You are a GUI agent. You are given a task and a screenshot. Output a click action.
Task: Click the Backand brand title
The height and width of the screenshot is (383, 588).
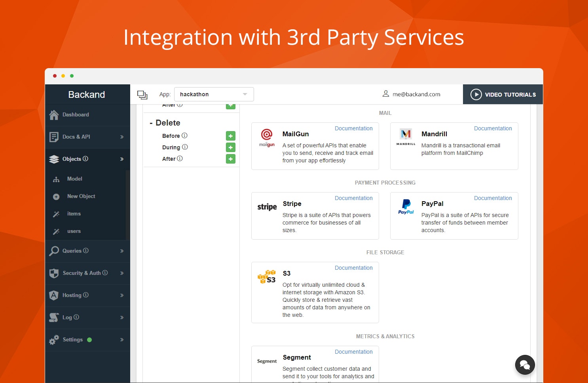(87, 95)
